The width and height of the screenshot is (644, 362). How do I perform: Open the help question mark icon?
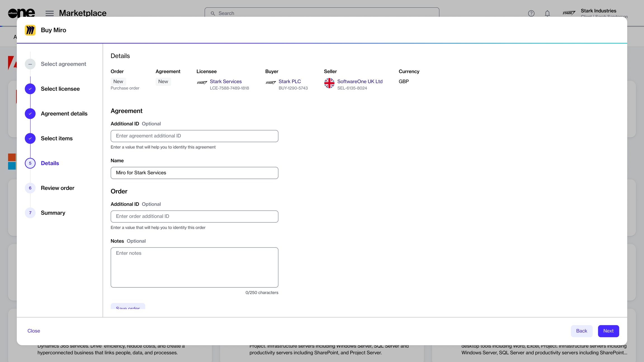(x=531, y=13)
